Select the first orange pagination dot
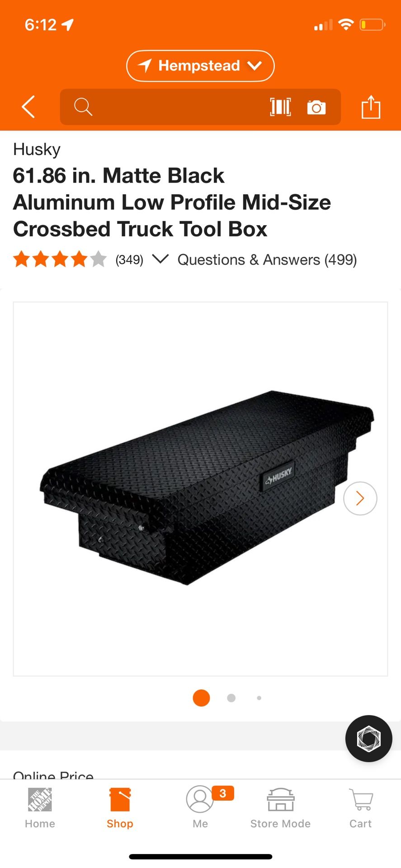This screenshot has height=868, width=401. click(201, 698)
